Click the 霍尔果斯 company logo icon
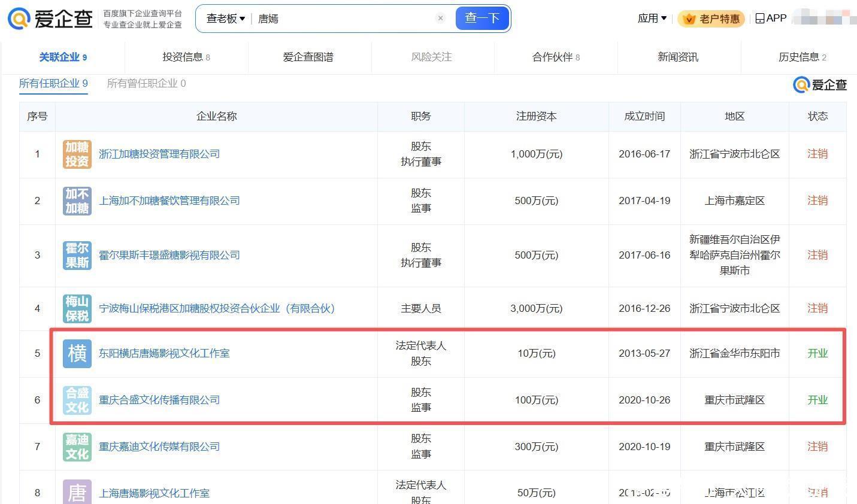This screenshot has width=857, height=504. [77, 256]
